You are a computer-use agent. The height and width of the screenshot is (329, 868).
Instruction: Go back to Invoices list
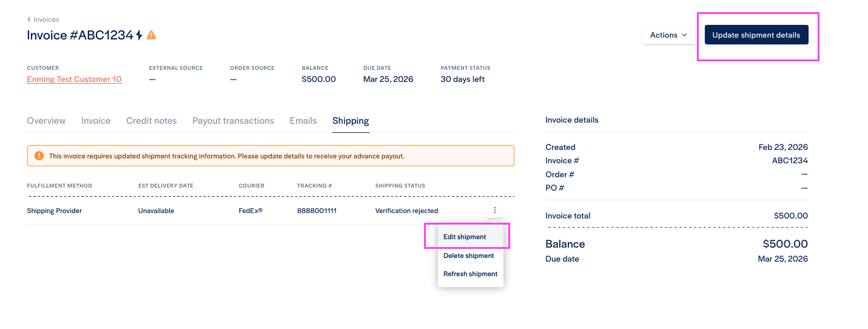[46, 19]
